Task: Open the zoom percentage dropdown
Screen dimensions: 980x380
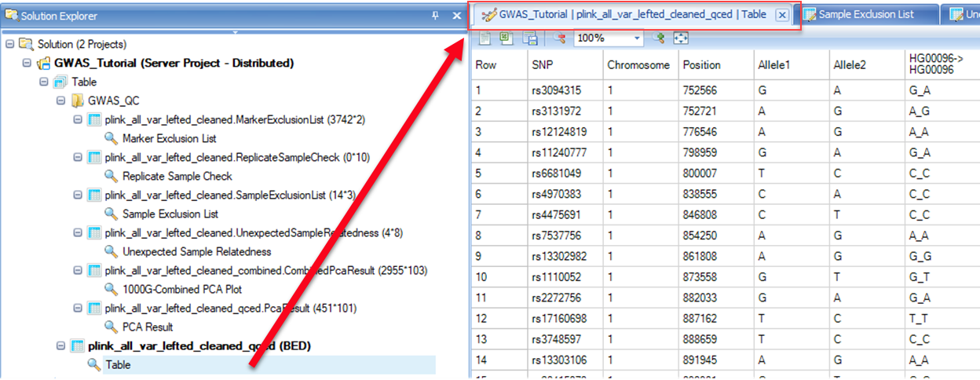Action: point(637,38)
